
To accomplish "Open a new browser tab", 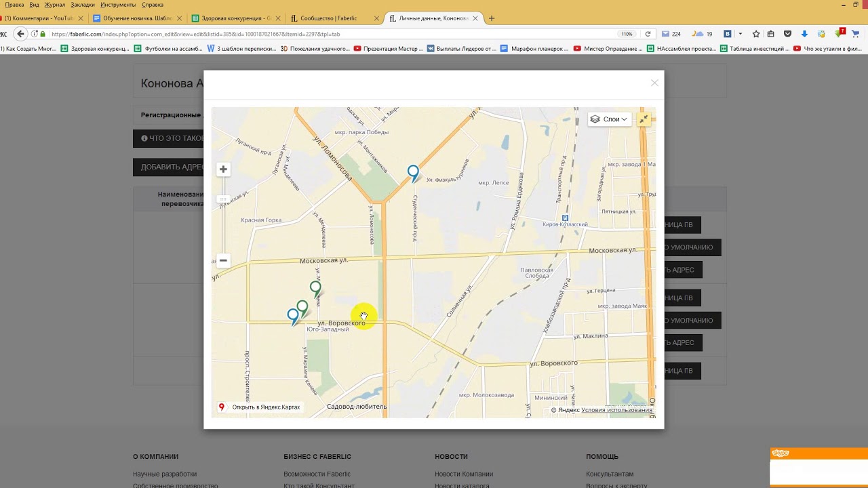I will point(492,18).
